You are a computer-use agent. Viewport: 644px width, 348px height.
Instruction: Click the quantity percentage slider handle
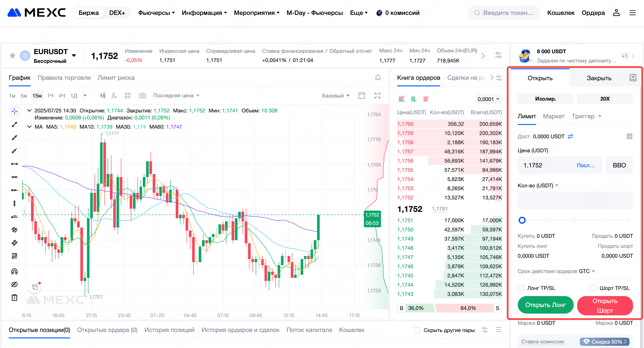tap(522, 220)
